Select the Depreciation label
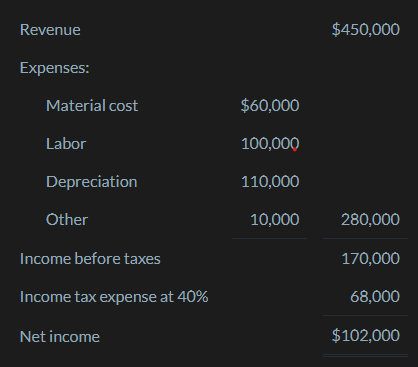 point(92,182)
